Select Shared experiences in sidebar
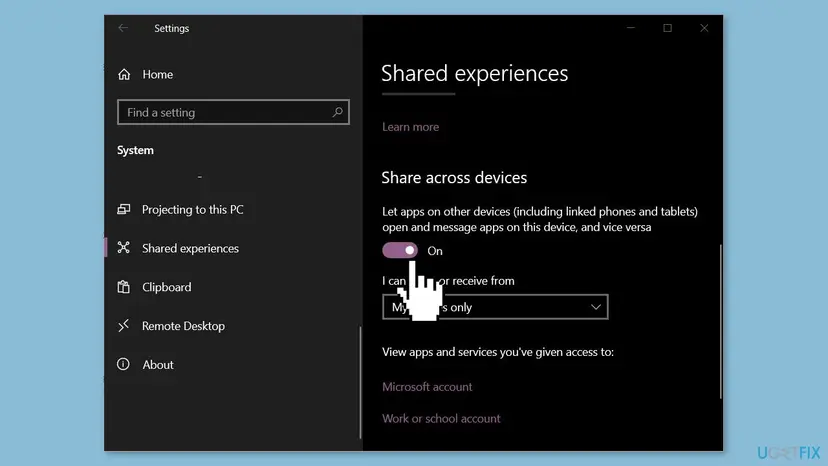The height and width of the screenshot is (466, 828). (190, 248)
